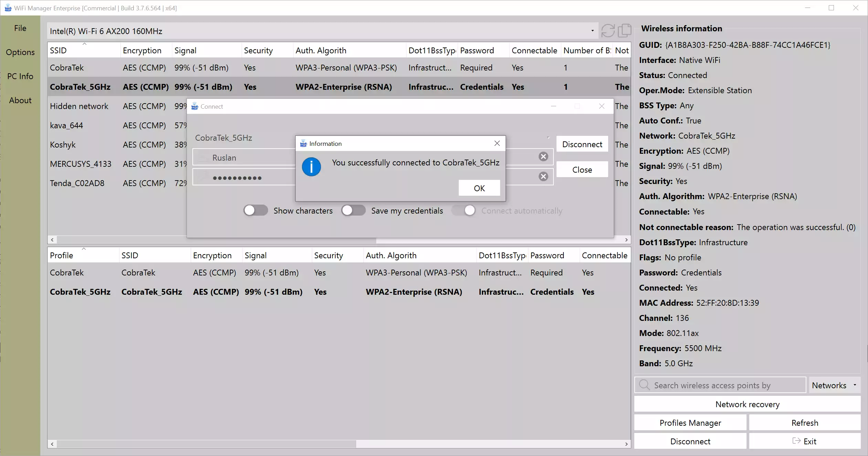The width and height of the screenshot is (868, 456).
Task: Sort networks by Encryption column
Action: pyautogui.click(x=146, y=50)
